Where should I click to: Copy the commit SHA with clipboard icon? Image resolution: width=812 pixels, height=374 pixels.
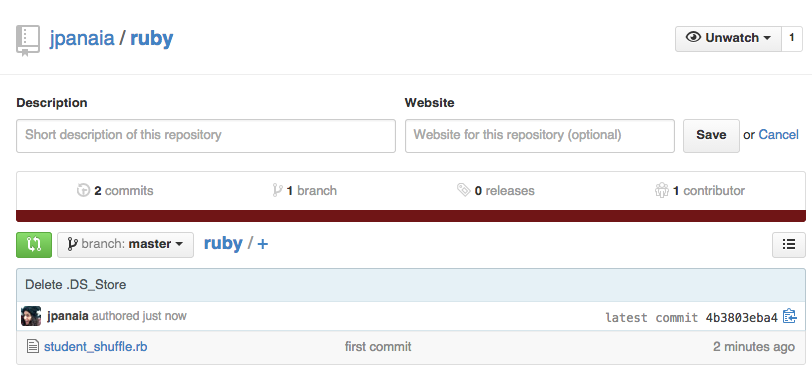coord(789,316)
